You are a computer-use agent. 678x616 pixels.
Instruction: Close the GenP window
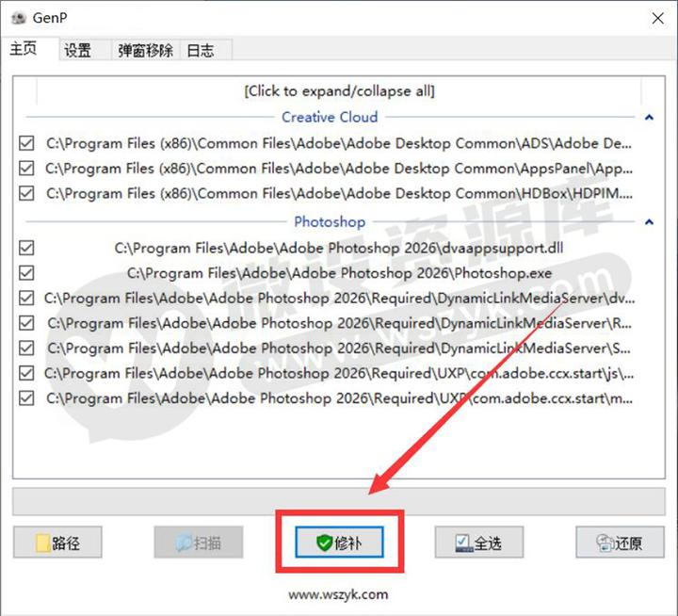[657, 18]
